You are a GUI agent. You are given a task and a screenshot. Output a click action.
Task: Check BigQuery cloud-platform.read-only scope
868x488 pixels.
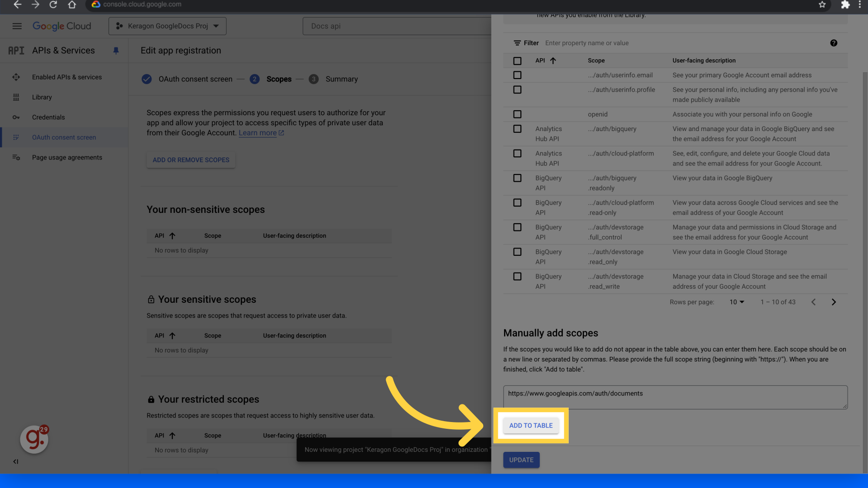point(517,202)
